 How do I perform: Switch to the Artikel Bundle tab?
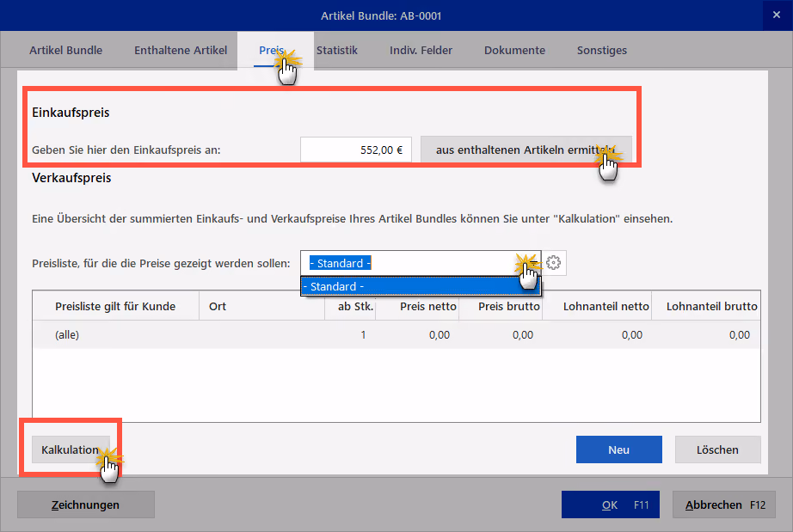point(65,50)
